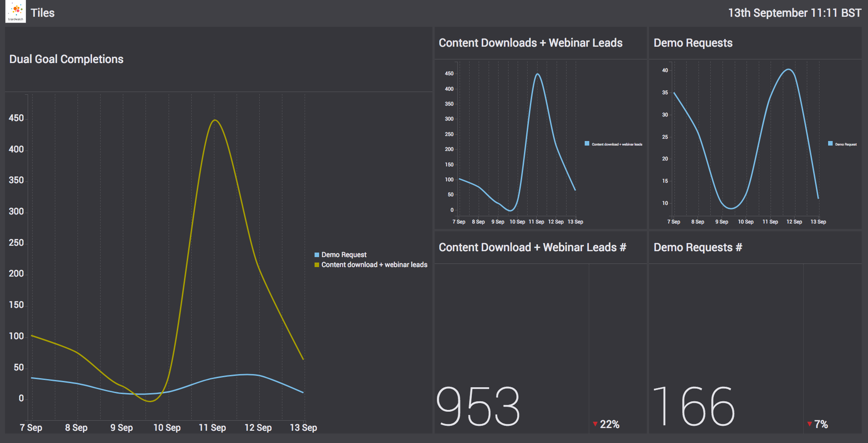Open the 13th September 11:11 BST timestamp
Screen dimensions: 868x443
click(x=794, y=13)
